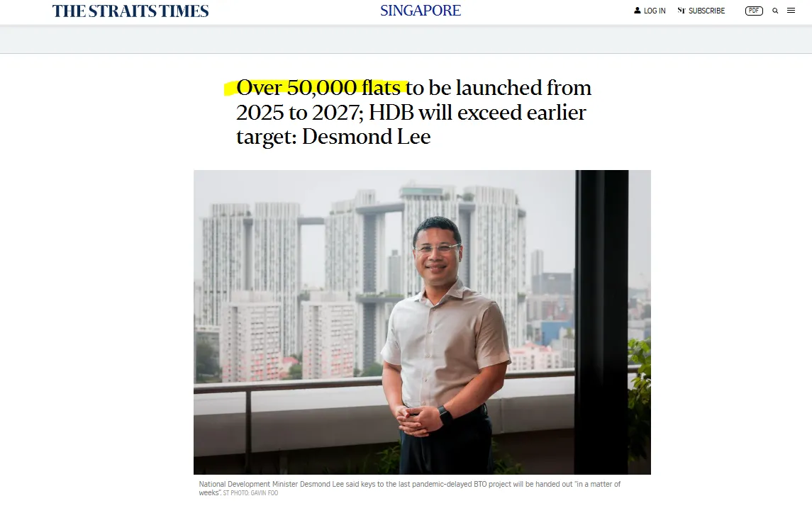Go home via The Straits Times logo
812x508 pixels.
[130, 11]
